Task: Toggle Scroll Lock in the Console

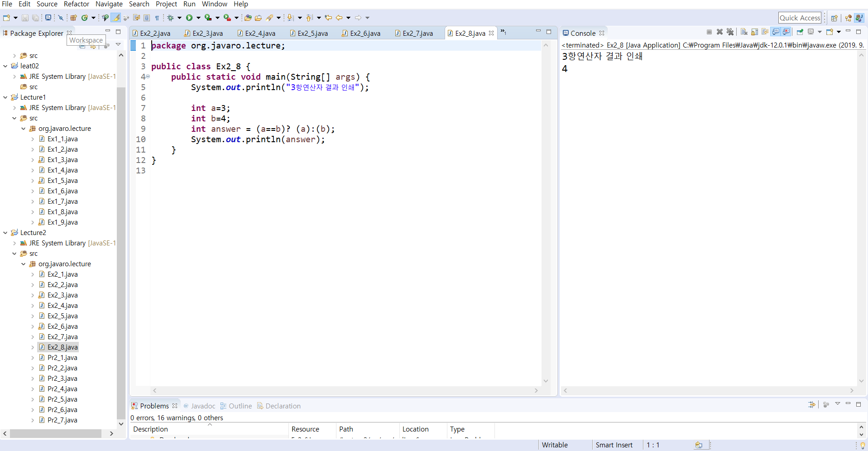Action: pyautogui.click(x=754, y=32)
